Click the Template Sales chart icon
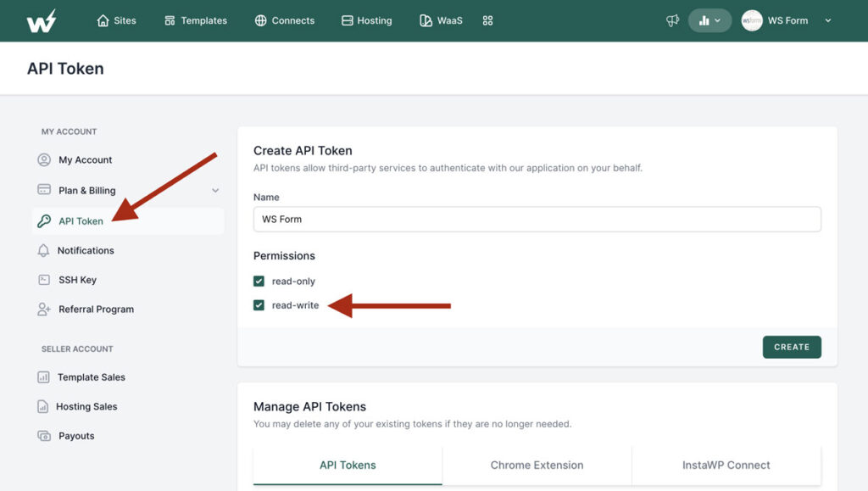868x491 pixels. pos(43,377)
